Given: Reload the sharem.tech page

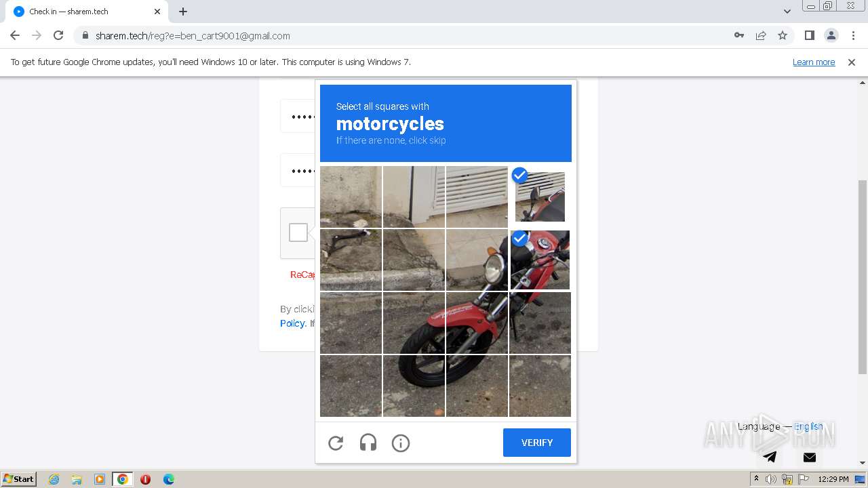Looking at the screenshot, I should click(58, 35).
